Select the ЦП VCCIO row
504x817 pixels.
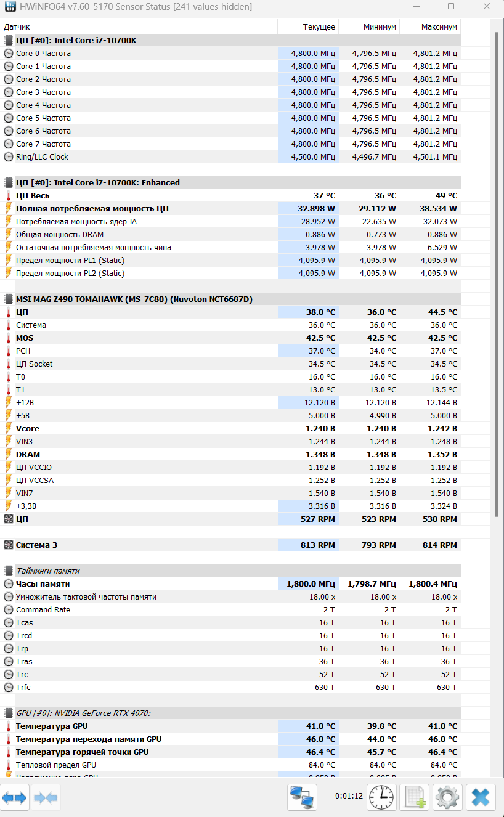coord(230,468)
